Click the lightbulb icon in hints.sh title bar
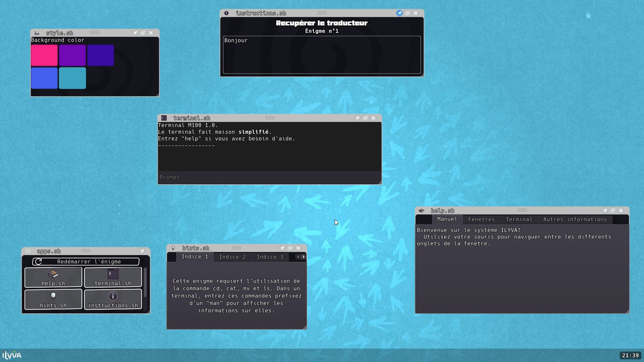The image size is (644, 362). [173, 248]
